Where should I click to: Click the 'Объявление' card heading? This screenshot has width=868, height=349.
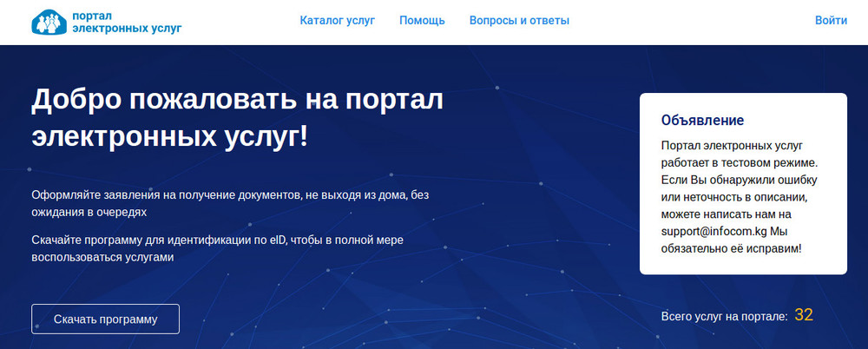tap(702, 121)
